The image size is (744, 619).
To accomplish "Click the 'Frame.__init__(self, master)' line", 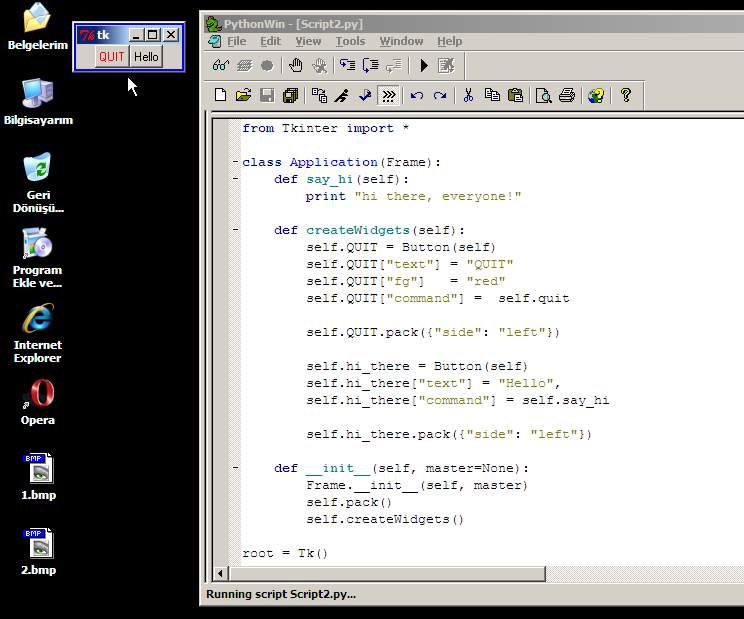I will (x=417, y=485).
